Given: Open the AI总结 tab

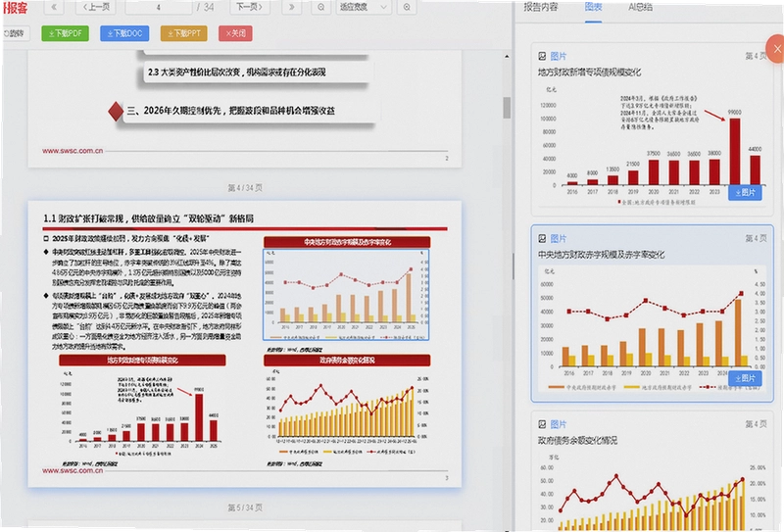Looking at the screenshot, I should point(641,7).
